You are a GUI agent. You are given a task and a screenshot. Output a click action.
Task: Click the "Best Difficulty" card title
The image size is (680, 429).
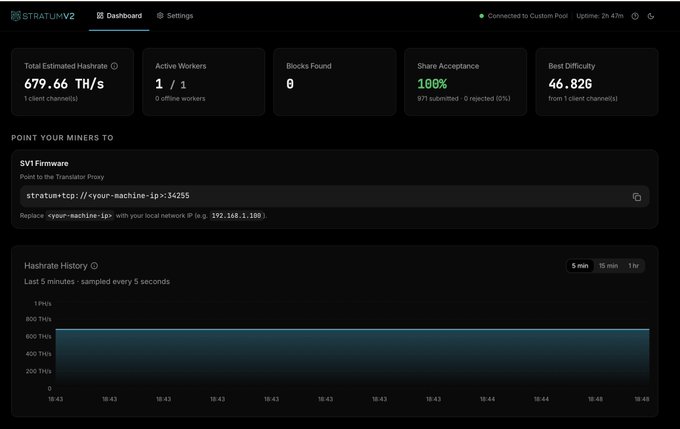[x=572, y=66]
